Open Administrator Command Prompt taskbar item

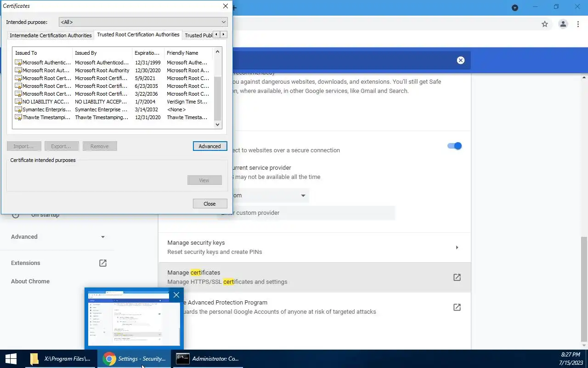pos(208,359)
